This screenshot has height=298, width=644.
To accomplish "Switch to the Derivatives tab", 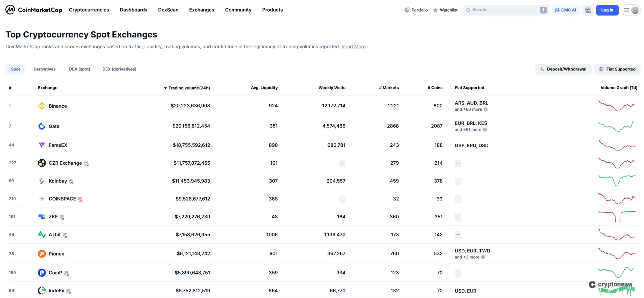I will pos(45,69).
